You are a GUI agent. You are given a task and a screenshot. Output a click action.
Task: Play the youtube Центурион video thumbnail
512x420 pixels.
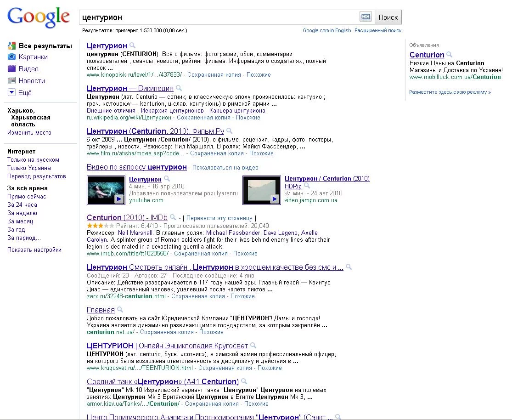(x=106, y=190)
